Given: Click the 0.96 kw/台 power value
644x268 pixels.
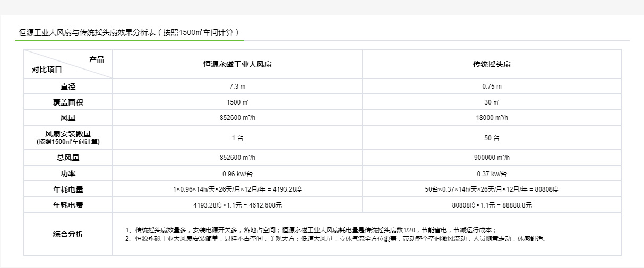Looking at the screenshot, I should [237, 174].
